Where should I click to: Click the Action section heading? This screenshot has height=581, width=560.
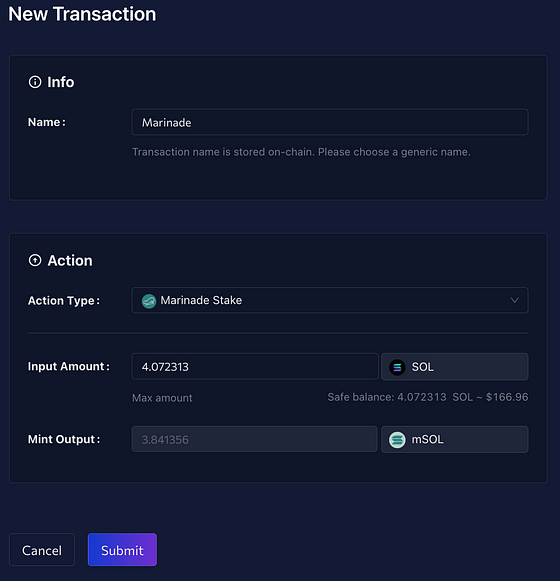(x=70, y=260)
